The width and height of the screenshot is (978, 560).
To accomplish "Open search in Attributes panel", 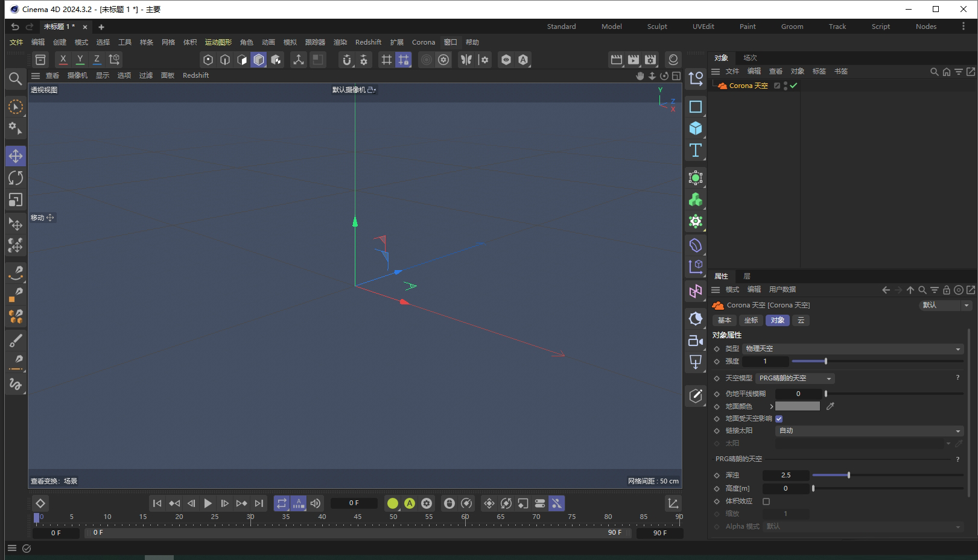I will click(922, 290).
